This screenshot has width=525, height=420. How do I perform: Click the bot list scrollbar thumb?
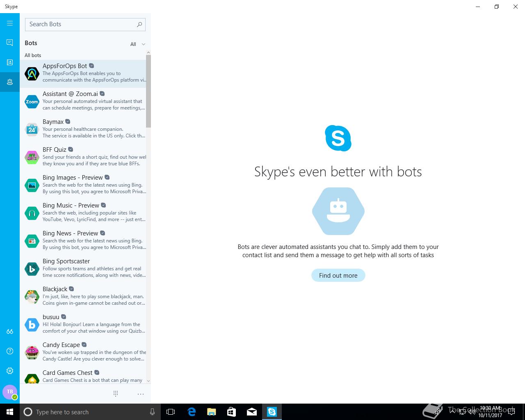pos(148,91)
